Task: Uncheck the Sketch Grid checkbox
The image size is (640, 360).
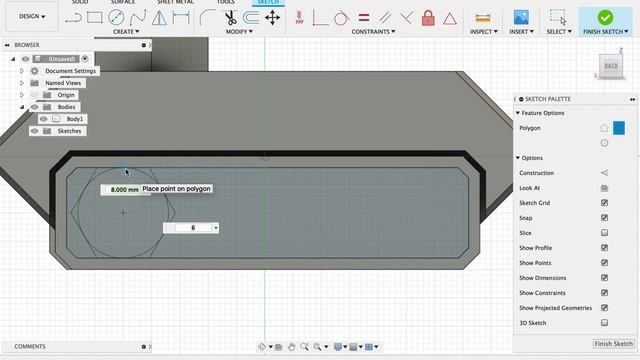Action: (604, 203)
